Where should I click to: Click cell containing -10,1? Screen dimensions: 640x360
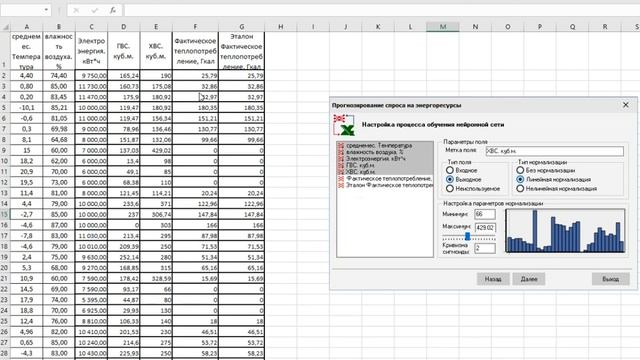click(x=27, y=108)
